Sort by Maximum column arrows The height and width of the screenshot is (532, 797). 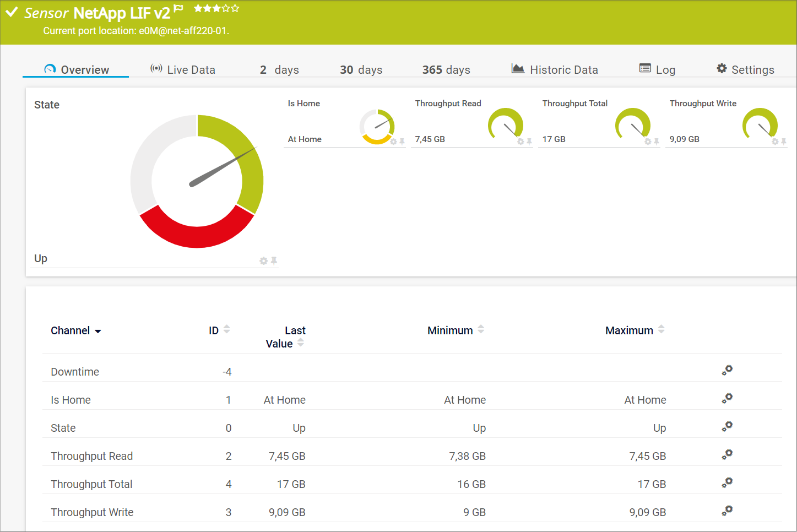[661, 329]
